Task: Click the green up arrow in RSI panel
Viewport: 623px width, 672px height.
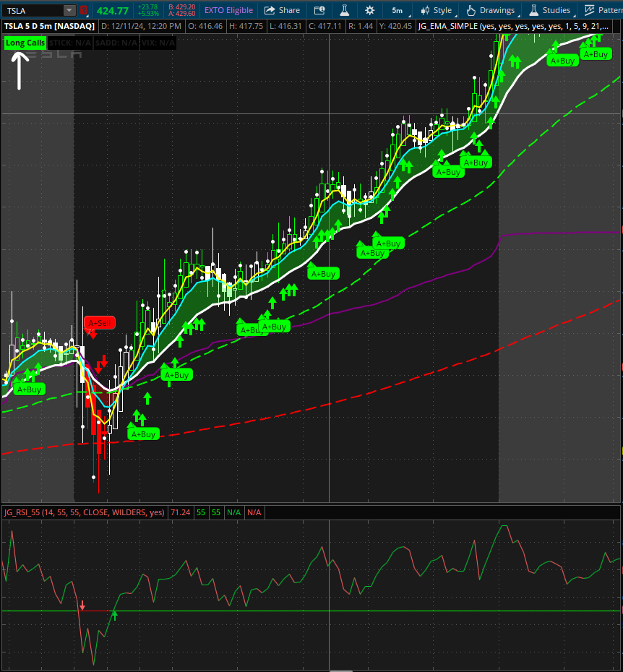Action: click(x=113, y=615)
